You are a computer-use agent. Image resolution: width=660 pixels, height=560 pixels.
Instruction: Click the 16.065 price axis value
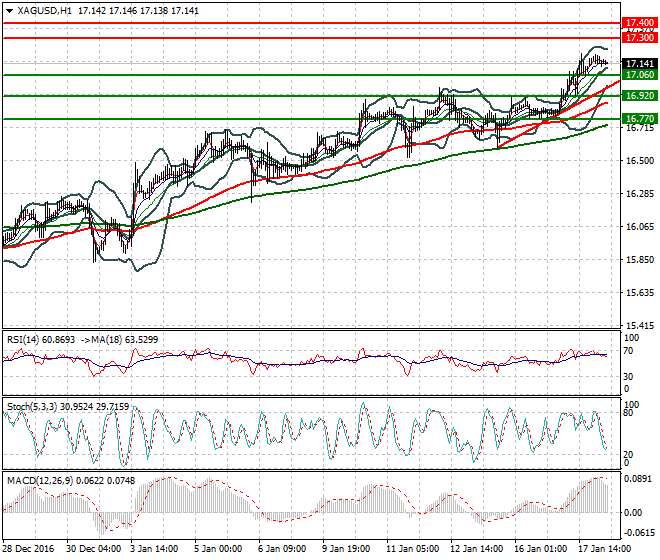640,227
